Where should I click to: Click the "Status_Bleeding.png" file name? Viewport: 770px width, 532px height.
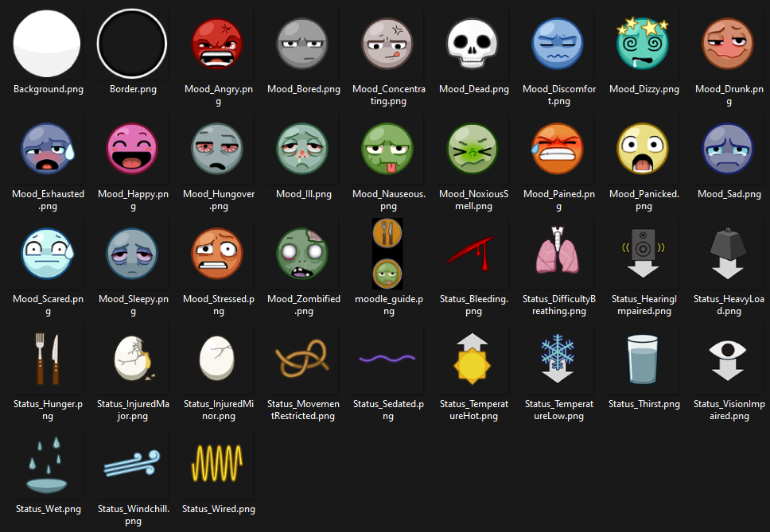tap(474, 305)
